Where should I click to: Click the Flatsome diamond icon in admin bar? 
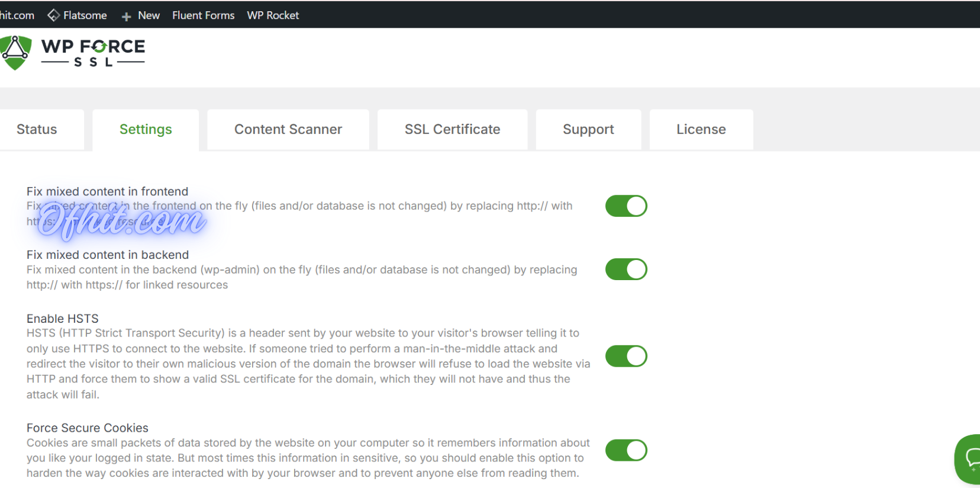pos(53,15)
